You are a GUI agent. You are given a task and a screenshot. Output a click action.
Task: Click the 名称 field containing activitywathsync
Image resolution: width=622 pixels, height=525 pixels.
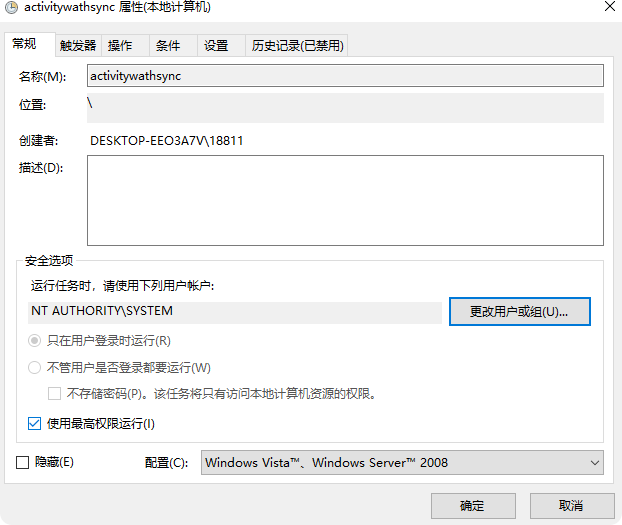[345, 75]
